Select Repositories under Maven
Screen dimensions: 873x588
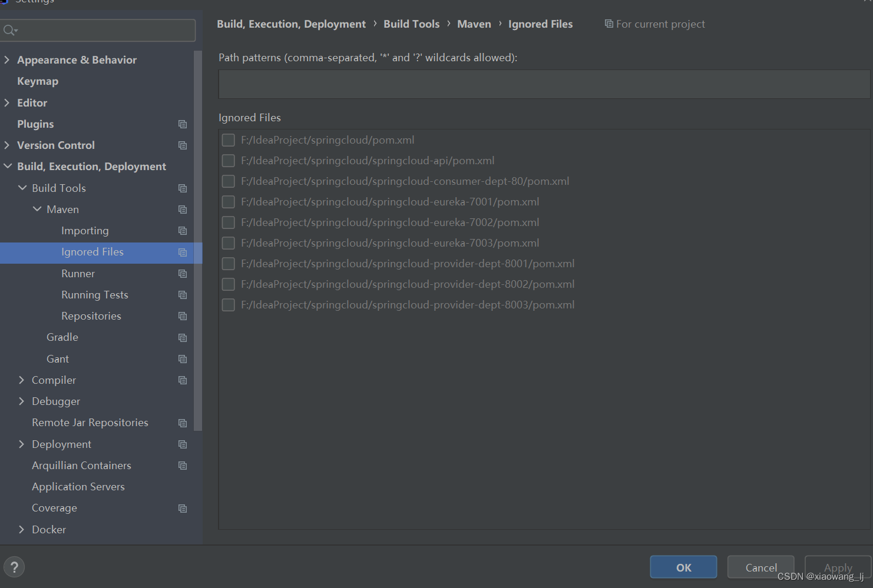coord(91,316)
